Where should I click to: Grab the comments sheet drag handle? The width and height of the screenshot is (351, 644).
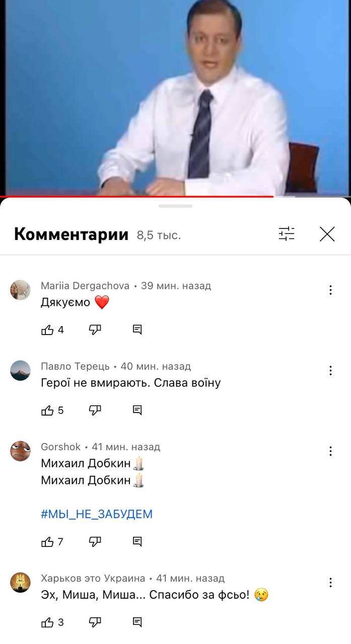[175, 206]
